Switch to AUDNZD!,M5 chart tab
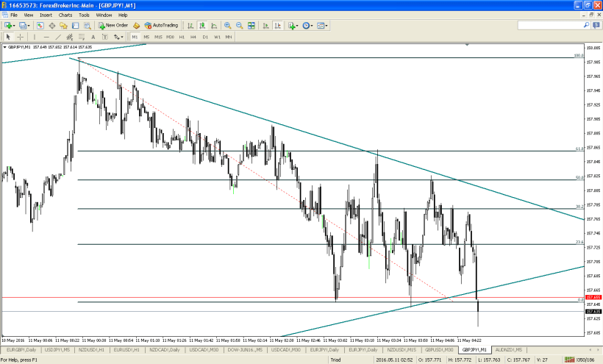The image size is (603, 364). (508, 350)
